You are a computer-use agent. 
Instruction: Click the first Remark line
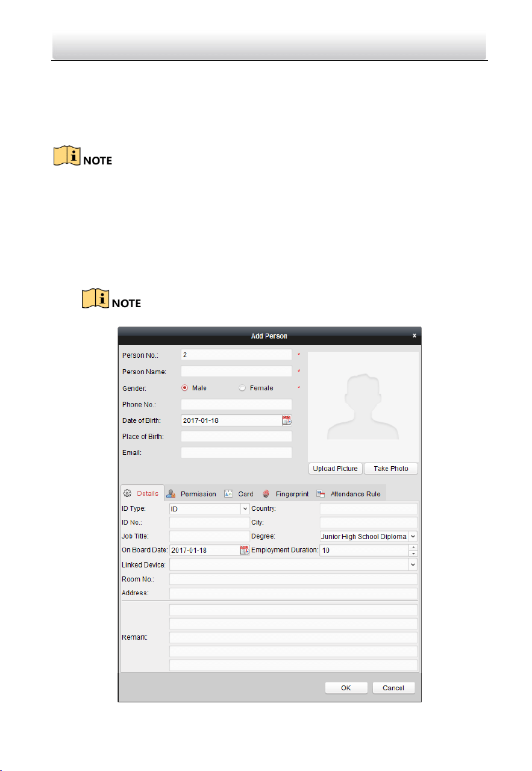point(293,610)
